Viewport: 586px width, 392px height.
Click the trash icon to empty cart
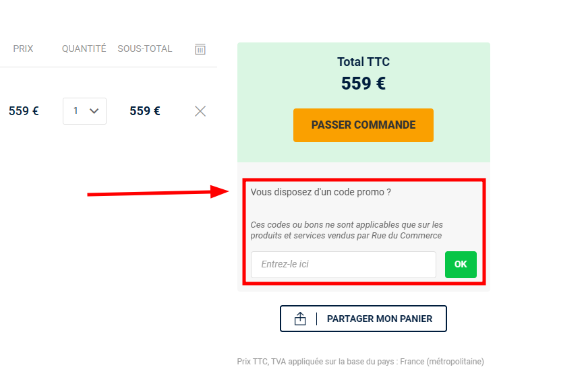(200, 49)
